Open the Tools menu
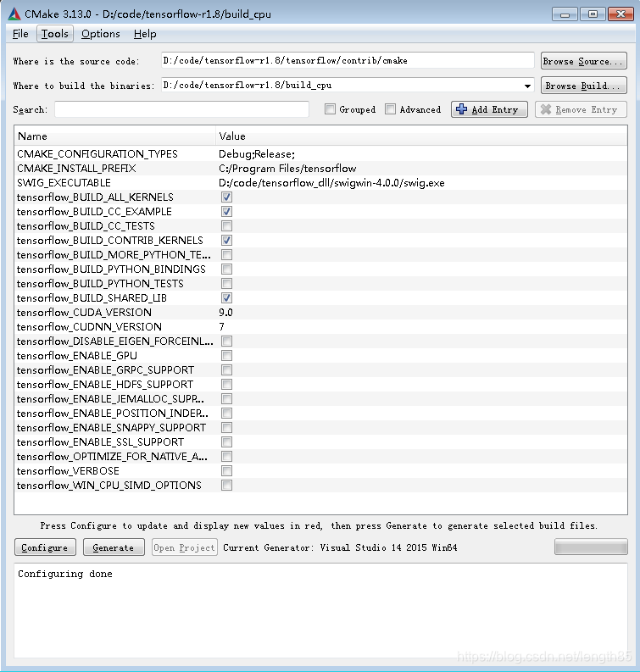Screen dimensions: 640x672 point(55,33)
